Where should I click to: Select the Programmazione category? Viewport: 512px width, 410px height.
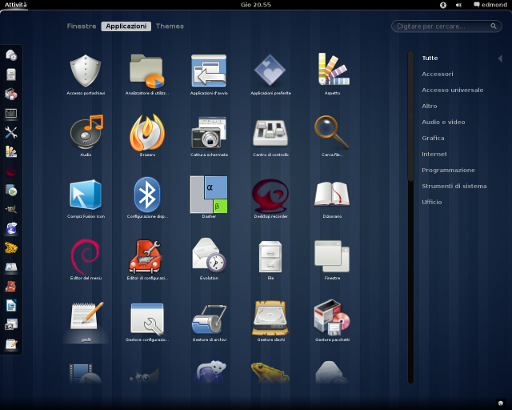tap(448, 170)
